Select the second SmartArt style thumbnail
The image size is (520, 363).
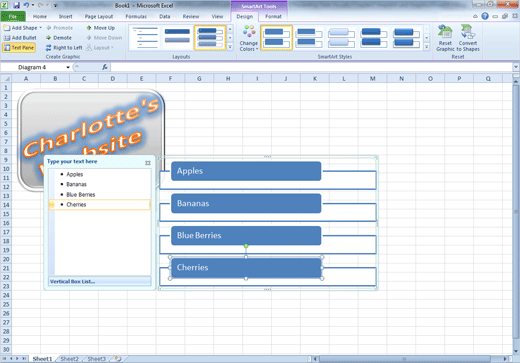tap(309, 38)
